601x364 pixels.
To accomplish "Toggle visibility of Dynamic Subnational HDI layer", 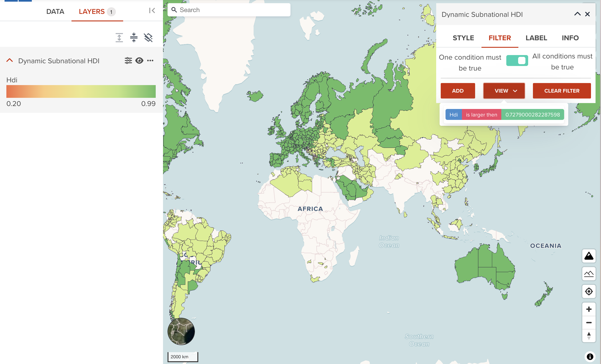I will (139, 61).
